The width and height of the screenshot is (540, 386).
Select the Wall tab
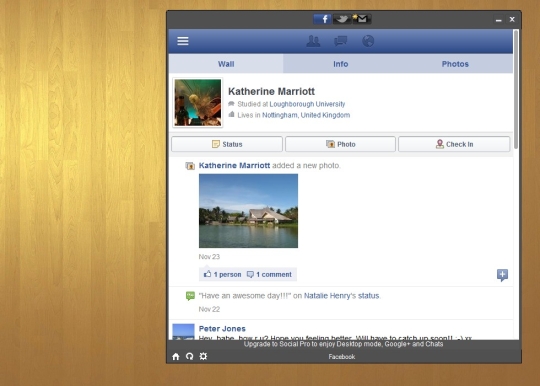pos(226,64)
